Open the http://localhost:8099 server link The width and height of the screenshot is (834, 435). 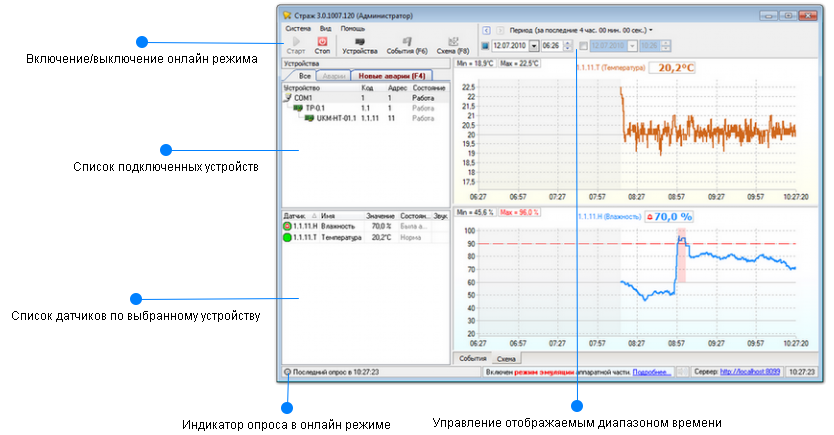[750, 372]
